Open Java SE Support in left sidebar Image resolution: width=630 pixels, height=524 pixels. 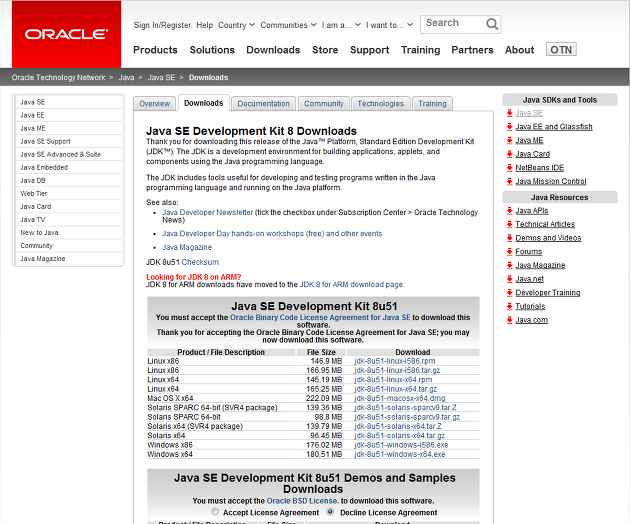[x=69, y=141]
